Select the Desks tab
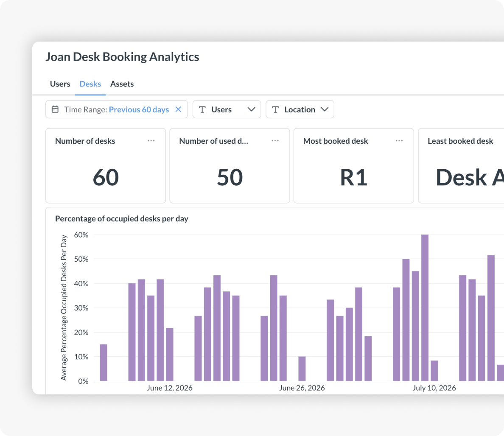The height and width of the screenshot is (436, 504). [90, 84]
